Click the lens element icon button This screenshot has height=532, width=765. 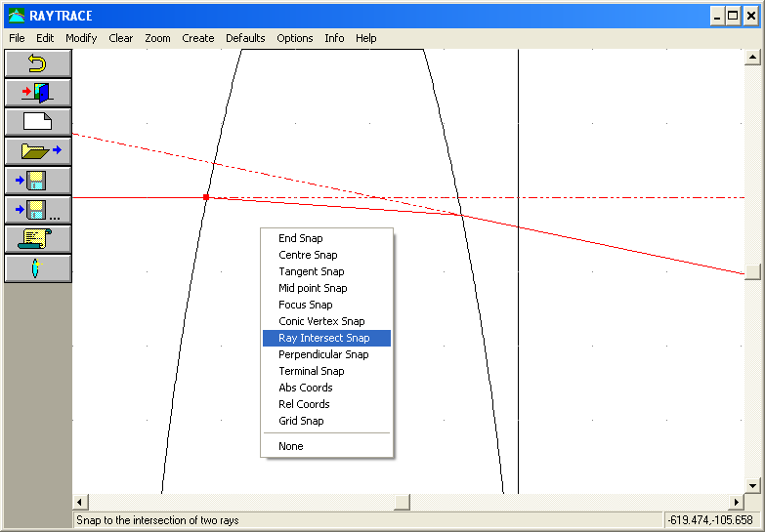coord(37,268)
